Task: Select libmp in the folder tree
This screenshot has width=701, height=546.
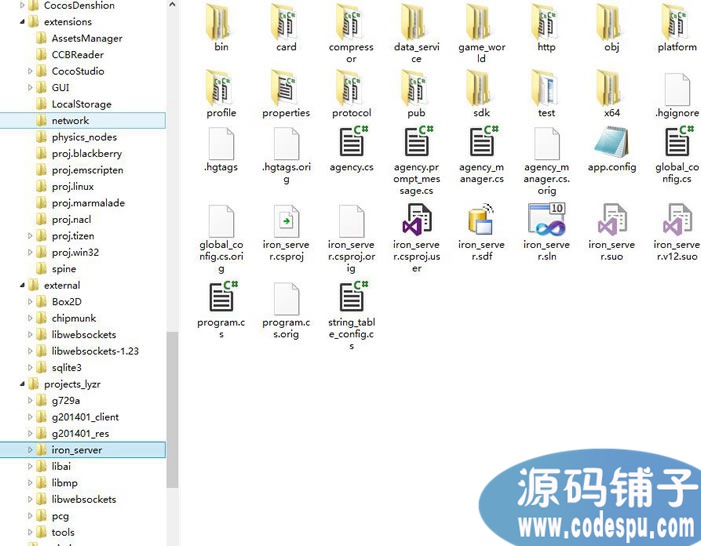Action: [x=64, y=483]
